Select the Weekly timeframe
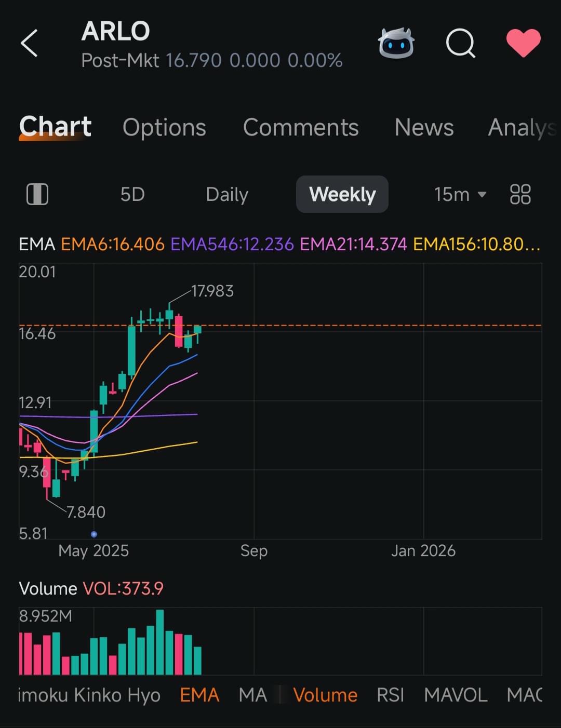561x728 pixels. click(x=342, y=195)
